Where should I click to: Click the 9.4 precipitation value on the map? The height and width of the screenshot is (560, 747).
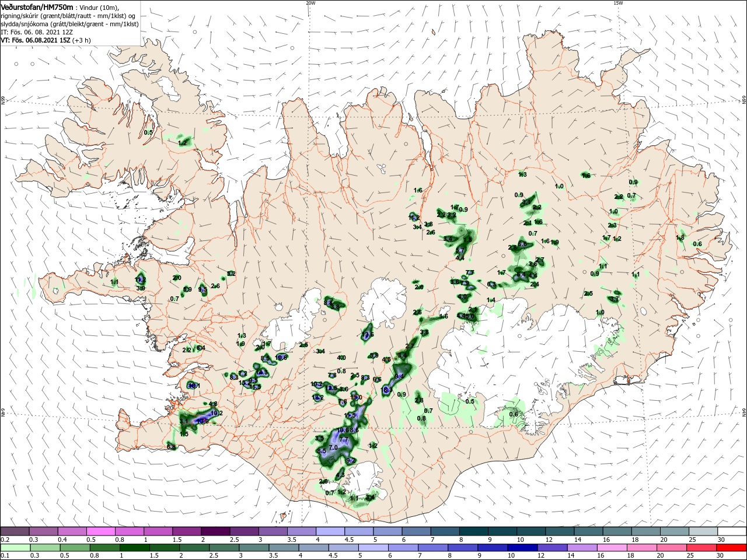tap(399, 377)
